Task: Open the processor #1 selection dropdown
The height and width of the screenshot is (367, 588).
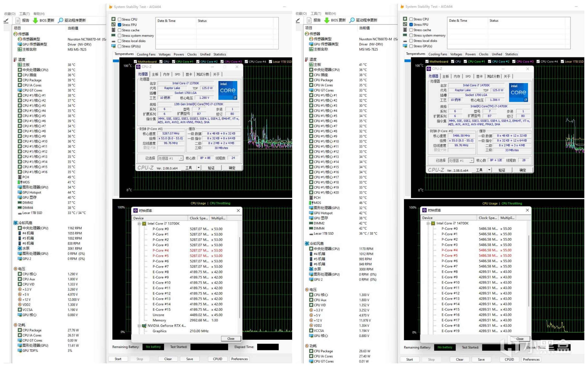Action: (x=181, y=158)
